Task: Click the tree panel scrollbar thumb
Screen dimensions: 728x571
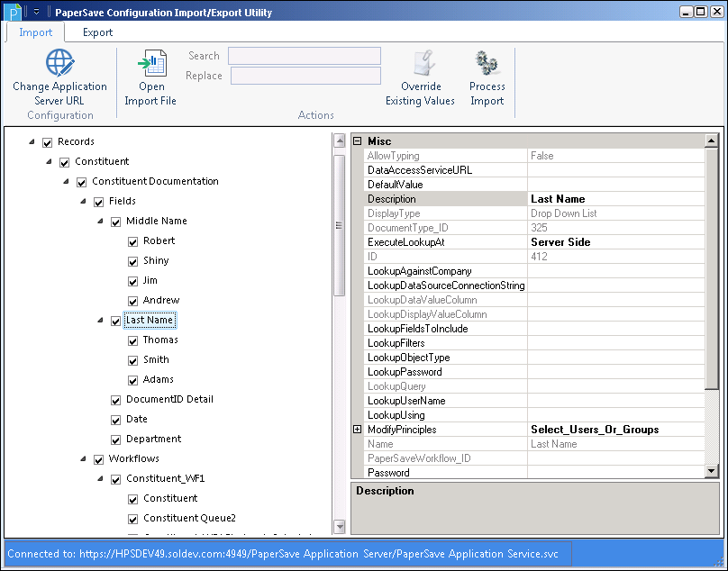Action: 340,225
